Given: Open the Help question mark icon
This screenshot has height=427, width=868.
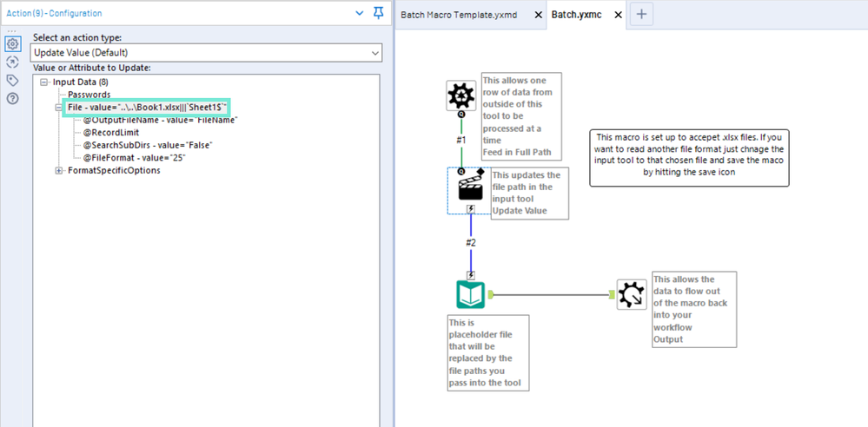Looking at the screenshot, I should [13, 99].
